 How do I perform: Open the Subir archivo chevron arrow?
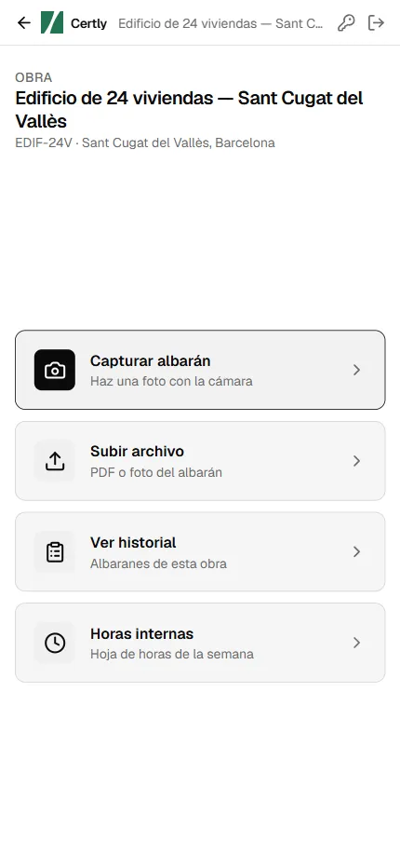pos(357,461)
